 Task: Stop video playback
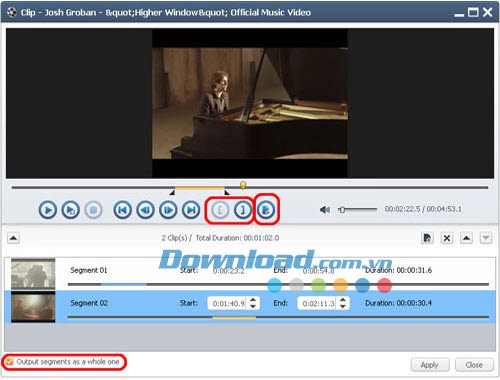click(x=93, y=210)
